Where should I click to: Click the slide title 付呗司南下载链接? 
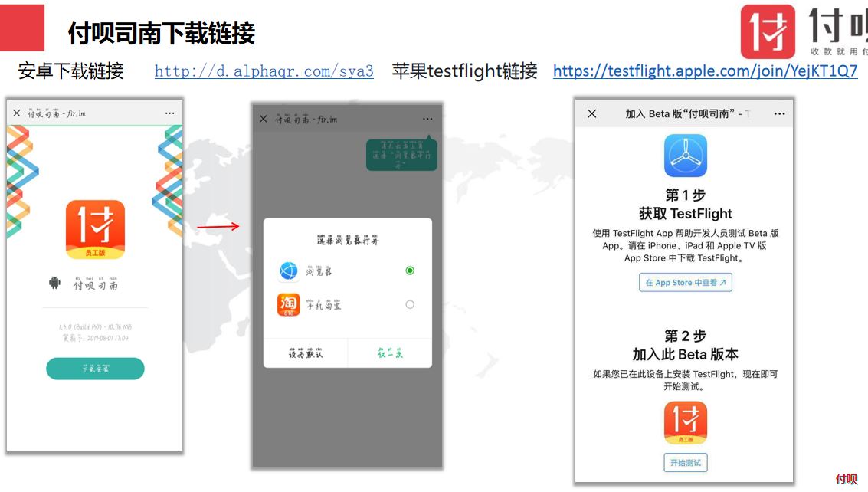[161, 33]
